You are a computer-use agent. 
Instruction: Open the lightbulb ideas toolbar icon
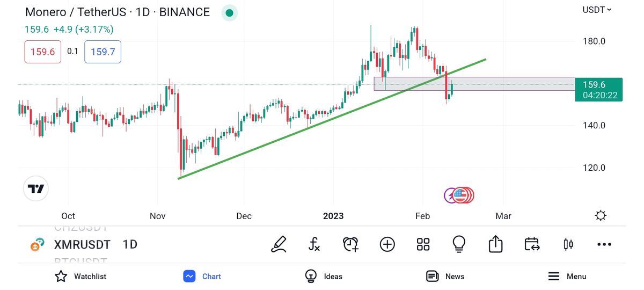459,244
